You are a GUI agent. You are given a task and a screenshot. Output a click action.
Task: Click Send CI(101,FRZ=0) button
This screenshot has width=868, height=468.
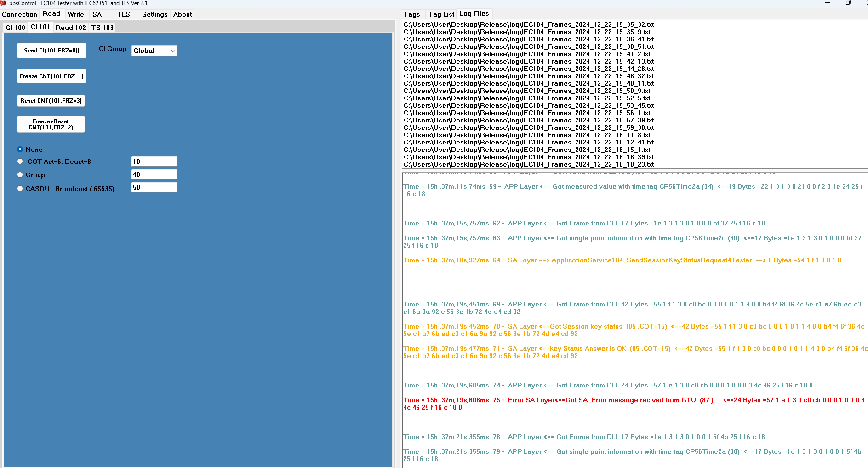click(51, 51)
